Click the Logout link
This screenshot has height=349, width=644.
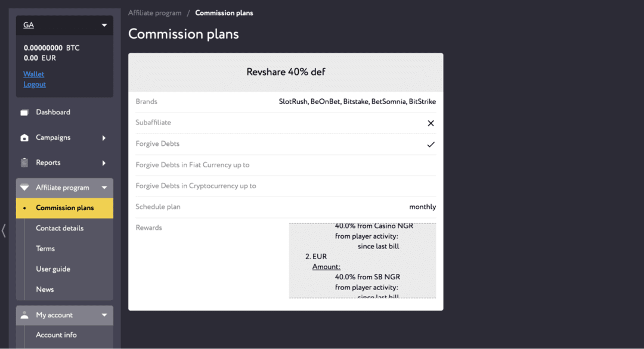(x=35, y=85)
